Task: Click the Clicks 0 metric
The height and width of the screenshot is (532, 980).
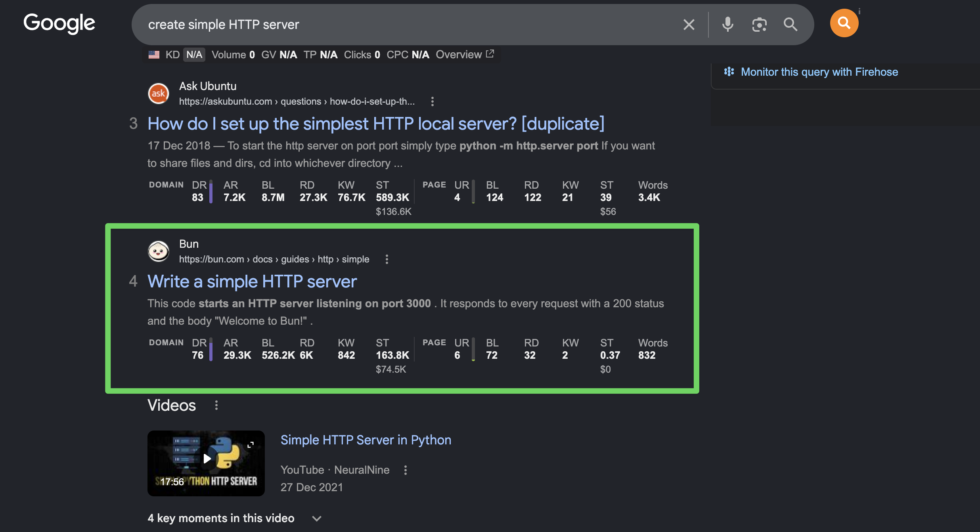Action: pos(362,55)
